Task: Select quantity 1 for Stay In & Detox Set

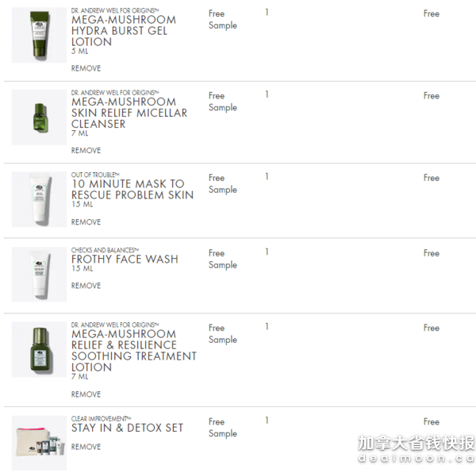Action: (x=267, y=421)
